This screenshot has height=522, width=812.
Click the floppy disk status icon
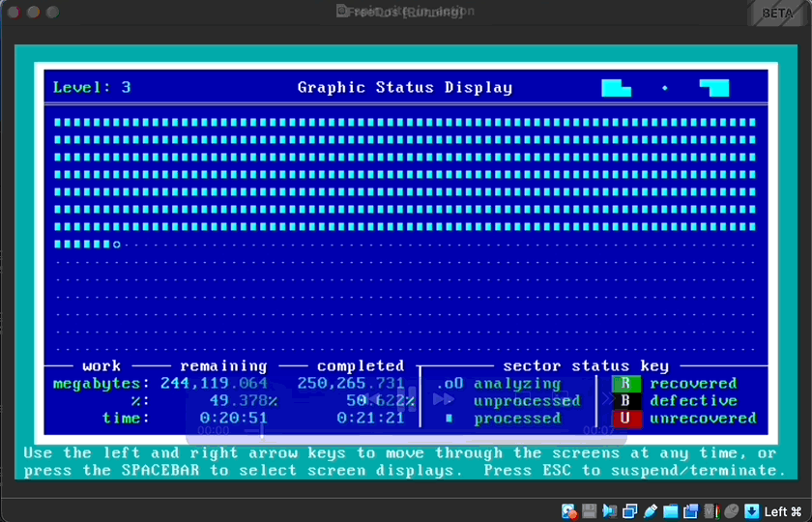tap(589, 511)
